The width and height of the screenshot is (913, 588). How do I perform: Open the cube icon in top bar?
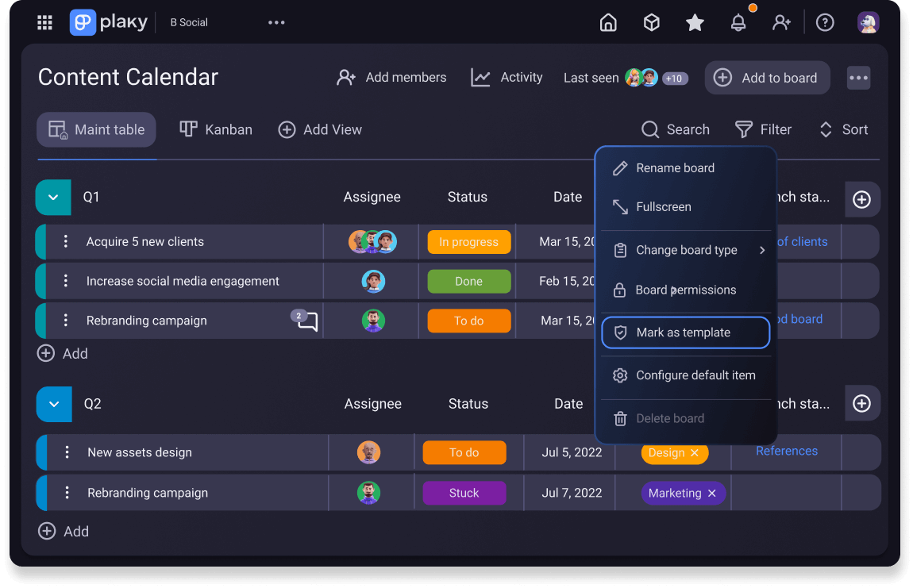(x=652, y=23)
